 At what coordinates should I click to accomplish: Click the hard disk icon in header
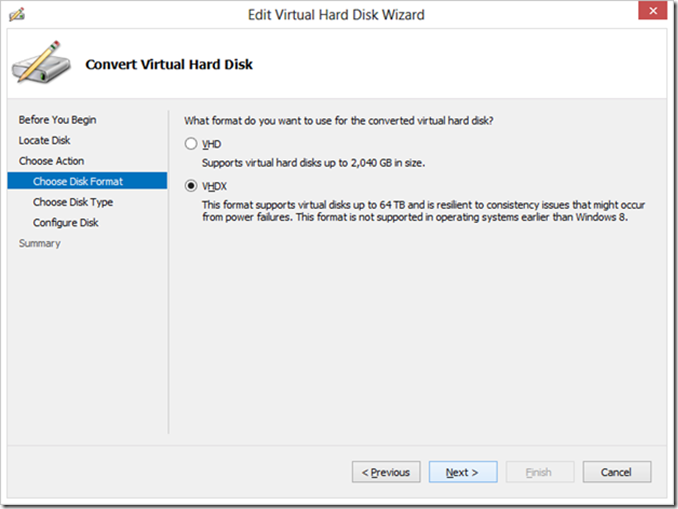click(42, 65)
